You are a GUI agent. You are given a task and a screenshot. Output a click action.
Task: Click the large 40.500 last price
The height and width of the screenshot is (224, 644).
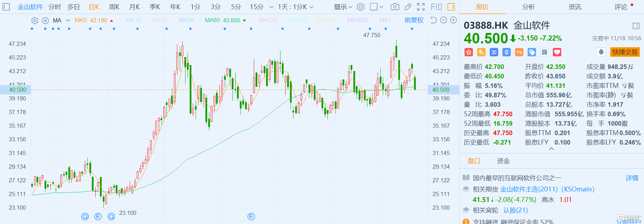[486, 38]
